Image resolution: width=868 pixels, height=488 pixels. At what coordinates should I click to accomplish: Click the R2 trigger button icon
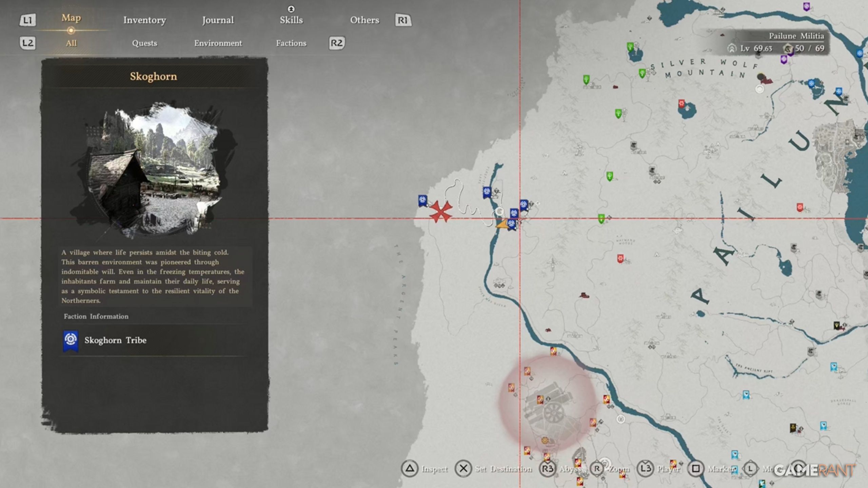tap(336, 43)
